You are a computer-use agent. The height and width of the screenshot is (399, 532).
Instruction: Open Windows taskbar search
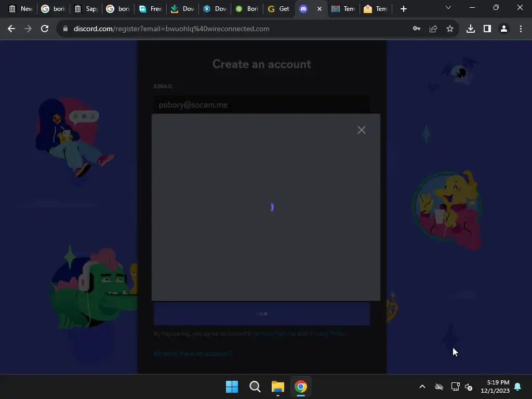pos(255,387)
